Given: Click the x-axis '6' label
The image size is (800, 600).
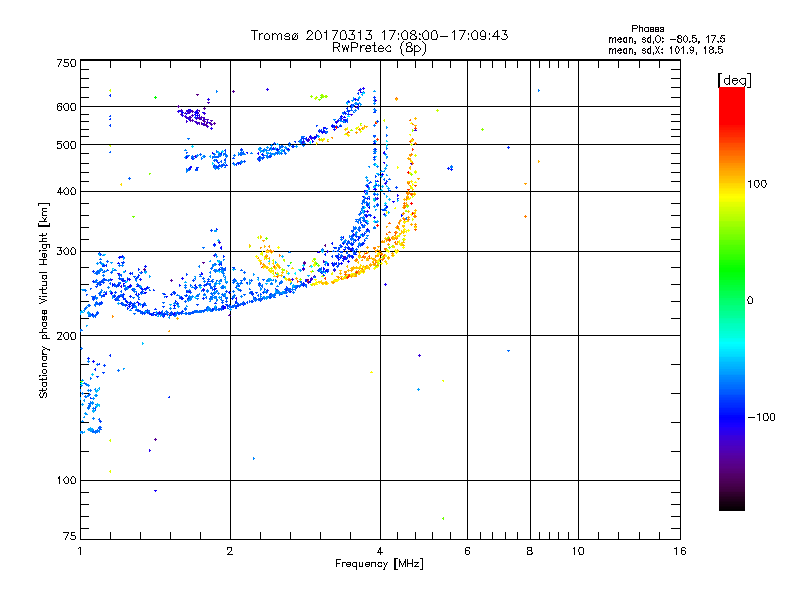Looking at the screenshot, I should pyautogui.click(x=467, y=551).
